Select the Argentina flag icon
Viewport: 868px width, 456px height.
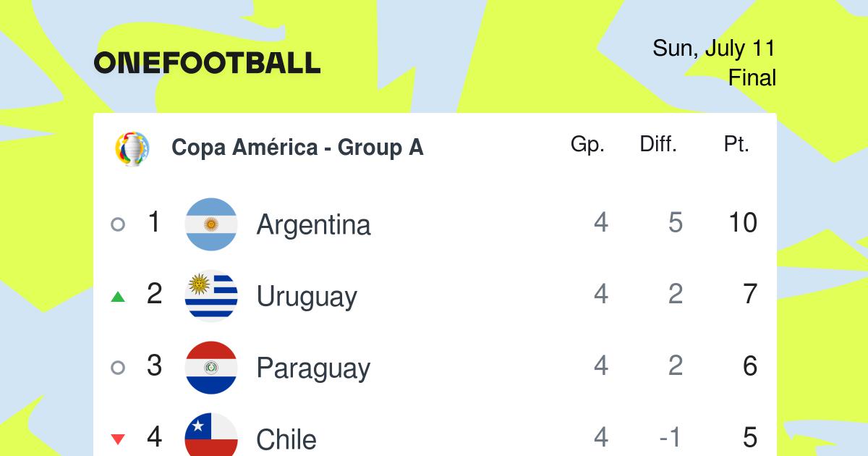211,224
